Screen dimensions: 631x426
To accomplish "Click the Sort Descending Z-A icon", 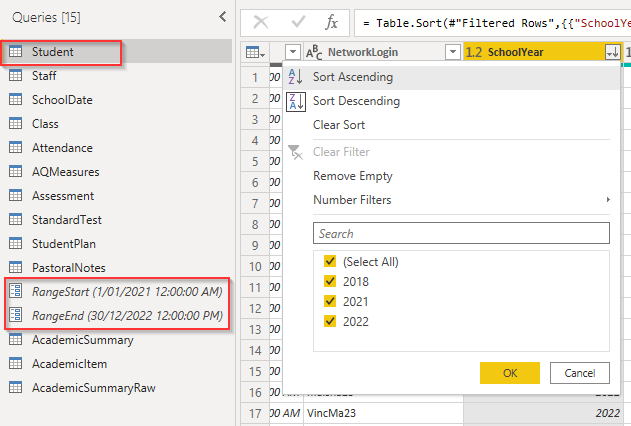I will (296, 101).
